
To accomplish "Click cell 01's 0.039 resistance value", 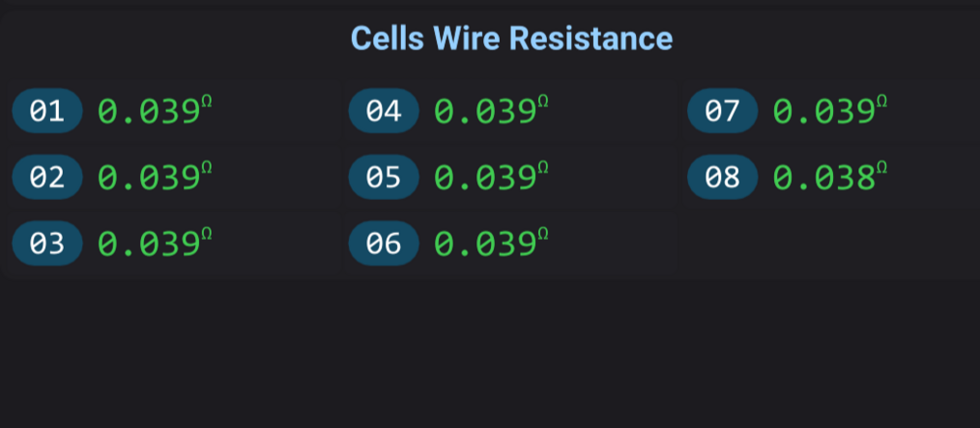I will tap(149, 113).
